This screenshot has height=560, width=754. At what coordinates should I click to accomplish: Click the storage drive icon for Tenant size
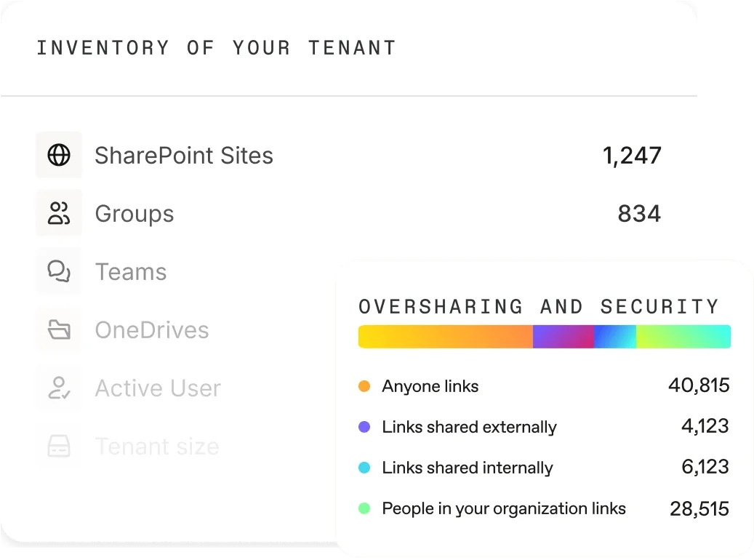click(59, 446)
